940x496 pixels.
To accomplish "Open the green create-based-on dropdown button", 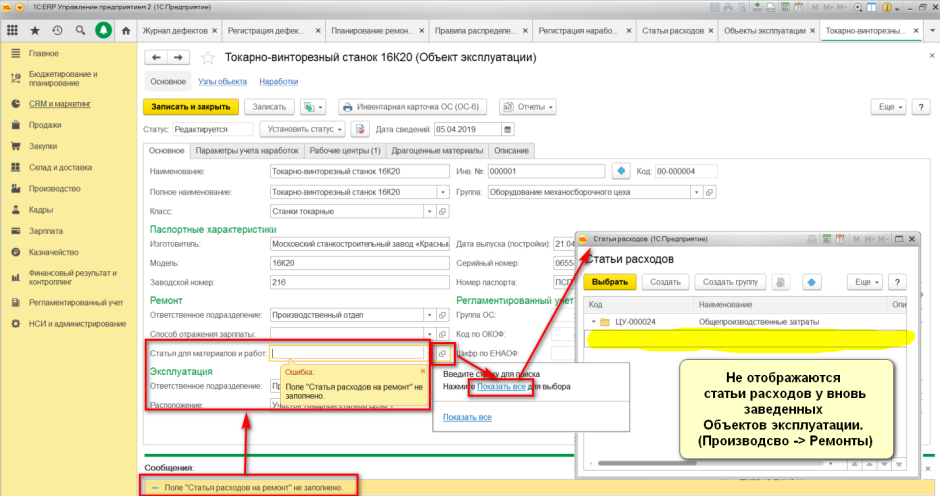I will (312, 107).
